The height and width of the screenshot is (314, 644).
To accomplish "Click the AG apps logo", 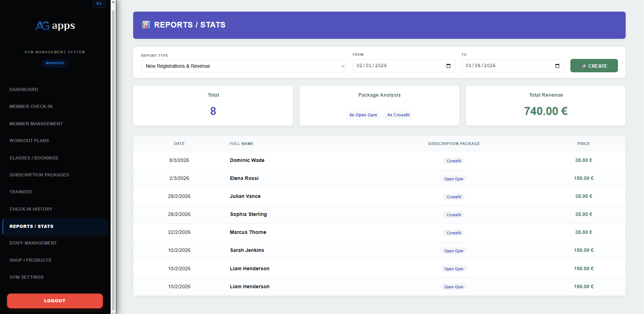I will coord(55,26).
